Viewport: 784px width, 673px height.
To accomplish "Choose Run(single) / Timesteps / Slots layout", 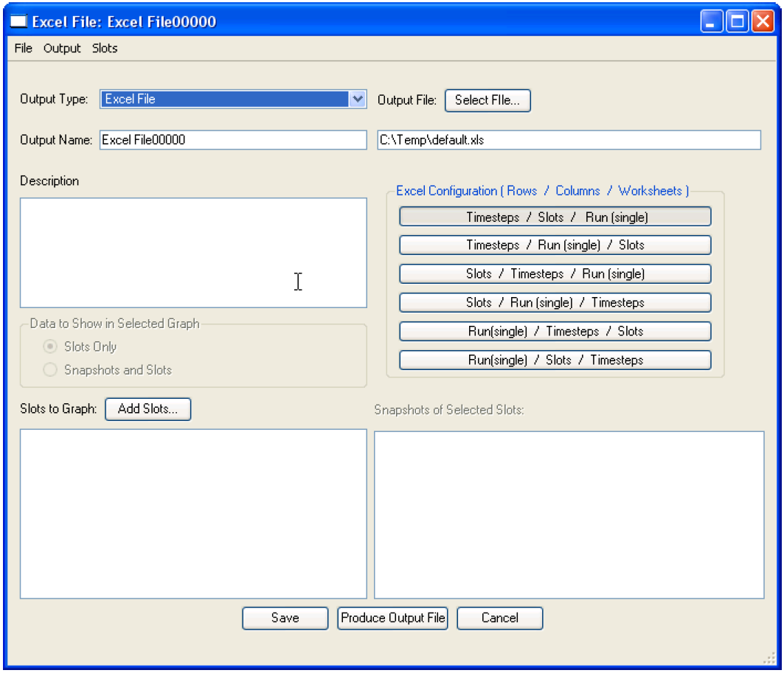I will pos(555,332).
